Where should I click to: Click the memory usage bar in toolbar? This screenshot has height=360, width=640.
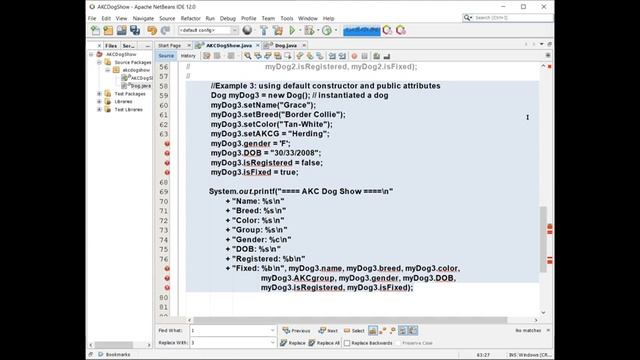(x=362, y=31)
